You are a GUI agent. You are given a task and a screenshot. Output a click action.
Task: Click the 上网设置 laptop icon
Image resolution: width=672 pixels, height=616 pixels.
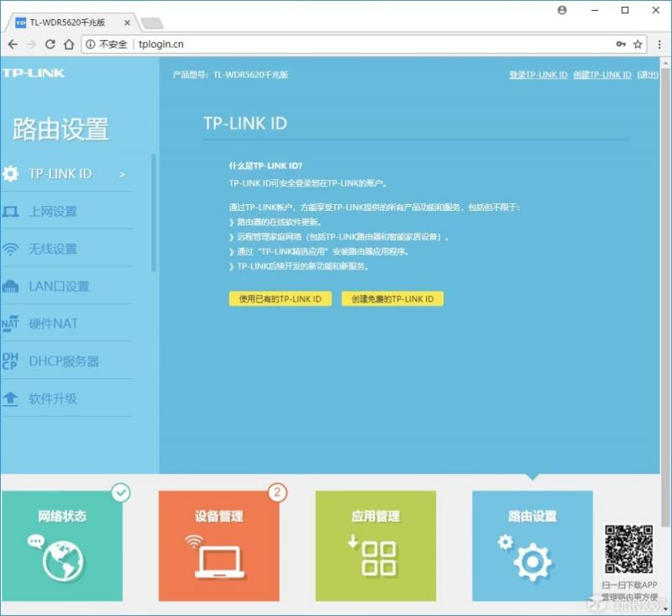click(x=10, y=211)
